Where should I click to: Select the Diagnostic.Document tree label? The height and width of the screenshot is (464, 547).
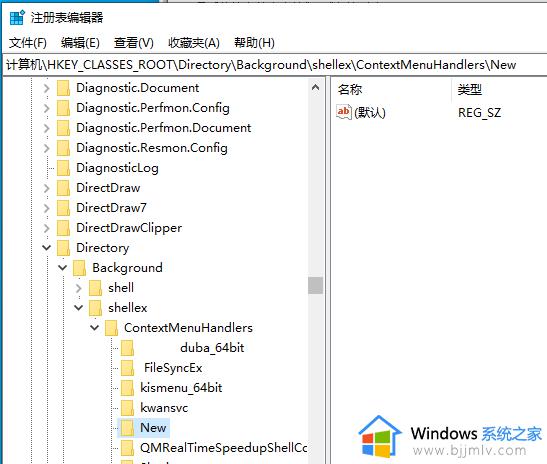pos(137,88)
